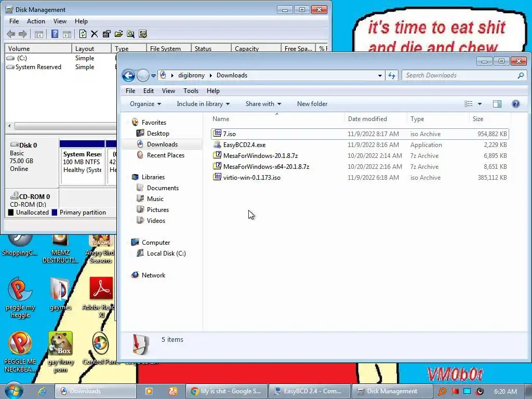532x399 pixels.
Task: Click the Change your view icon in Explorer
Action: [469, 104]
